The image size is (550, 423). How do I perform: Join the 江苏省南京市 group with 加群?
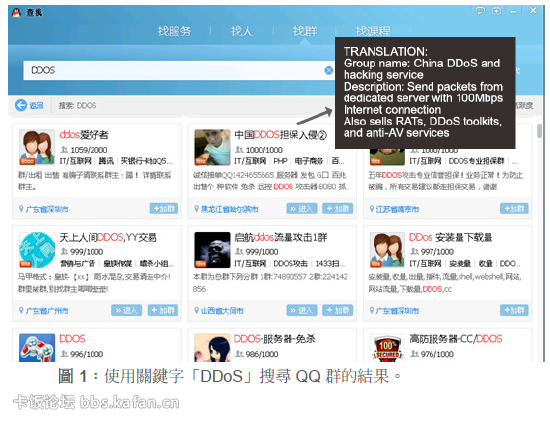click(514, 208)
